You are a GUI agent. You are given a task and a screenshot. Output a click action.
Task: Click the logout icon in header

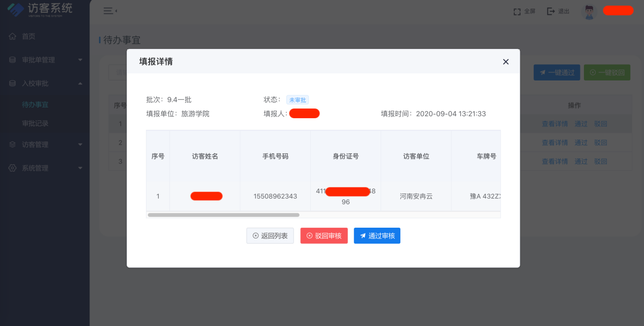pyautogui.click(x=551, y=11)
